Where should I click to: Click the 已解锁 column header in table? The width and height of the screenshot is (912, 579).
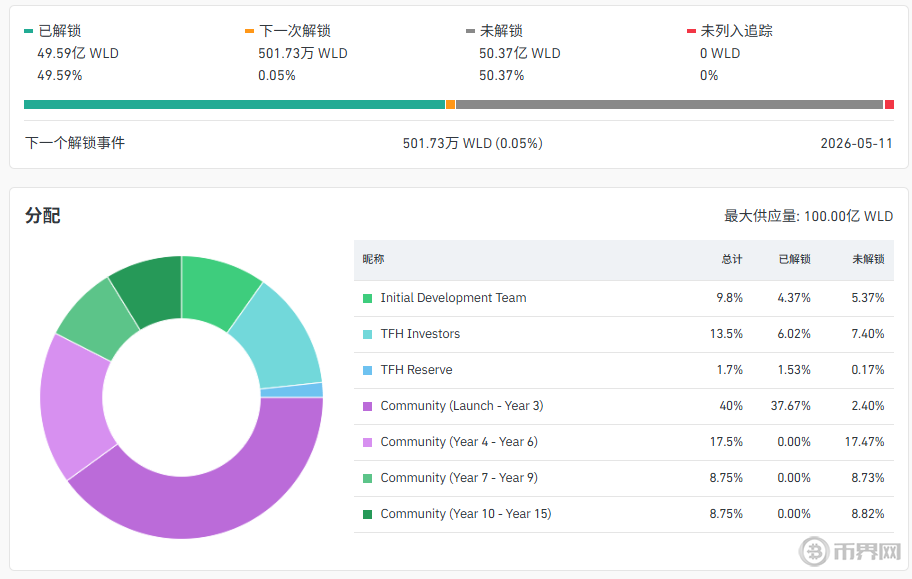(x=795, y=260)
